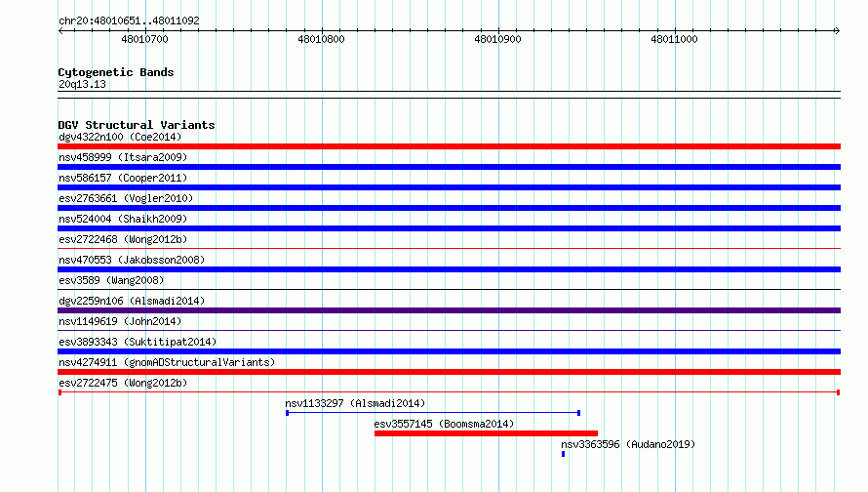Click the thin red esv2722468 line
This screenshot has width=868, height=492.
[449, 248]
